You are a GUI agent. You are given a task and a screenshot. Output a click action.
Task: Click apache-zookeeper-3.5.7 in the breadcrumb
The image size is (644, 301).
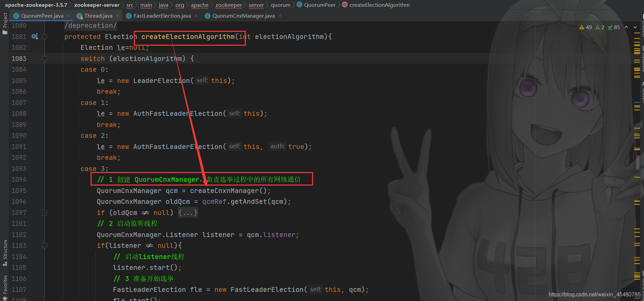point(36,5)
